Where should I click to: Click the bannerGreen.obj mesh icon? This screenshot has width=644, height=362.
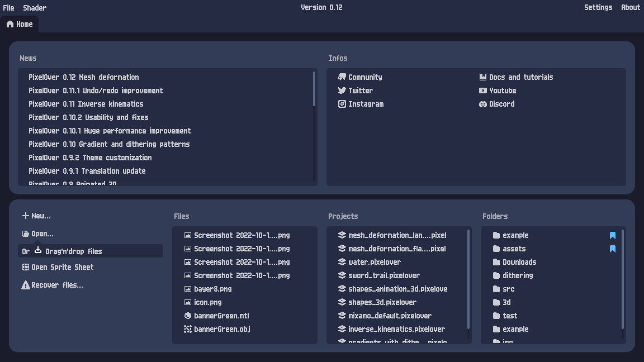click(x=188, y=329)
